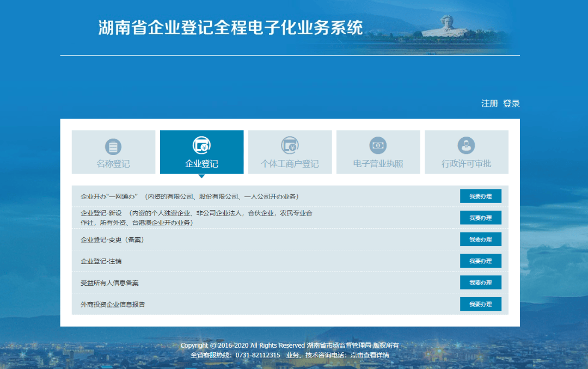Click 我要办理 for 受益所有人信息备案
Screen dimensions: 588x369
point(481,282)
